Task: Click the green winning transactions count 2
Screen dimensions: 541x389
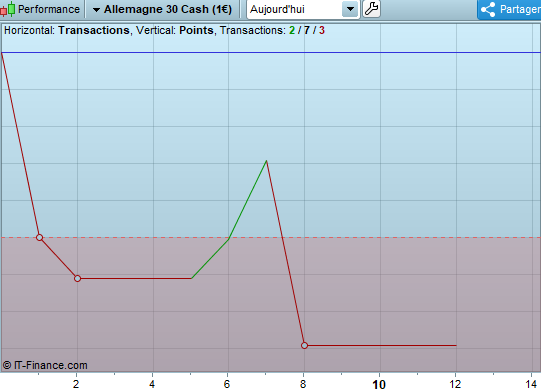Action: click(292, 30)
